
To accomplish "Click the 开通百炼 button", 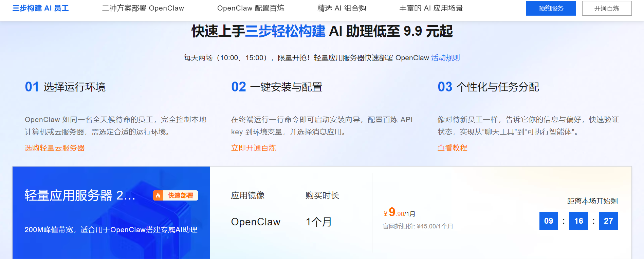I will pyautogui.click(x=607, y=8).
